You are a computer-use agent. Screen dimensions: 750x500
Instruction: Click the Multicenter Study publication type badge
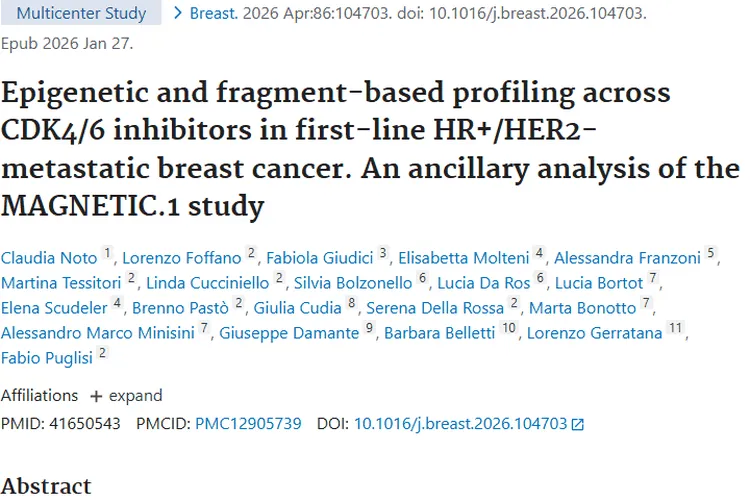[x=82, y=14]
